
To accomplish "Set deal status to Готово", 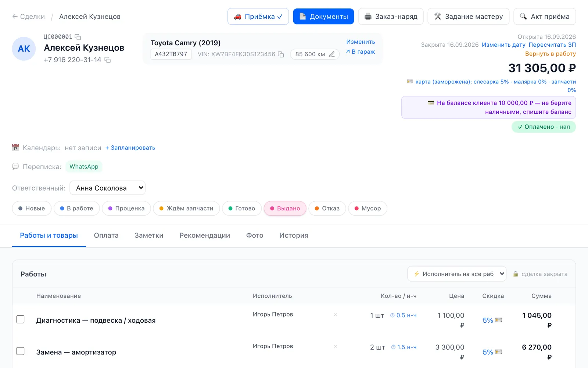I will click(242, 208).
